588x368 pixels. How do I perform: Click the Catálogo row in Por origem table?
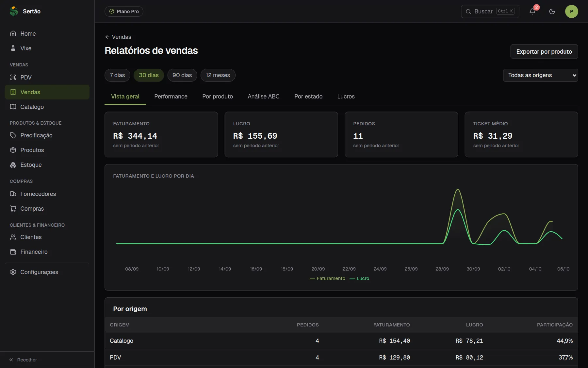coord(341,341)
